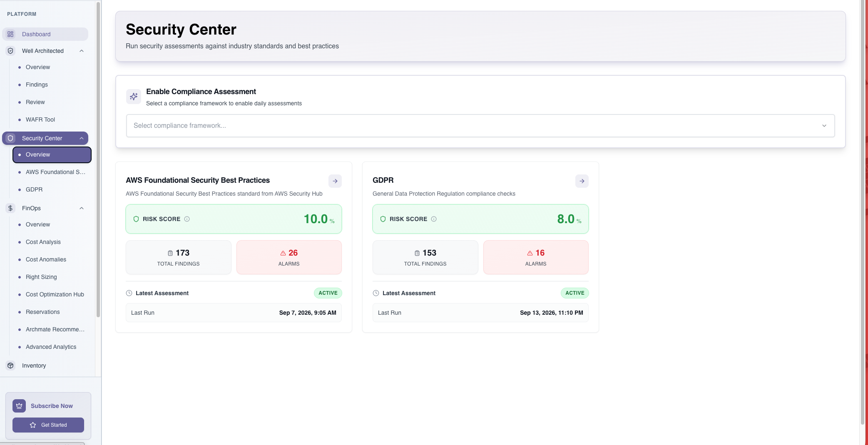Click the star icon on Get Started
Image resolution: width=868 pixels, height=445 pixels.
[x=33, y=425]
